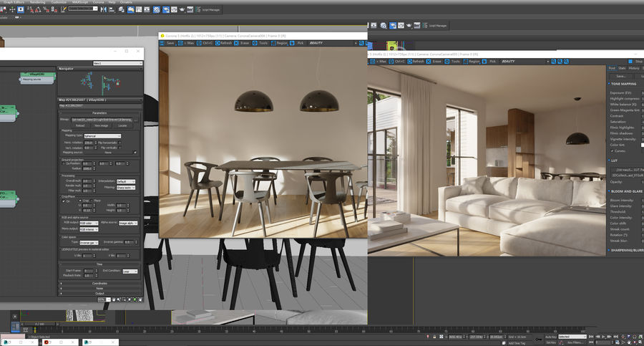Screen dimensions: 644x346
Task: Collapse the TONE MAPPING section
Action: tap(623, 84)
